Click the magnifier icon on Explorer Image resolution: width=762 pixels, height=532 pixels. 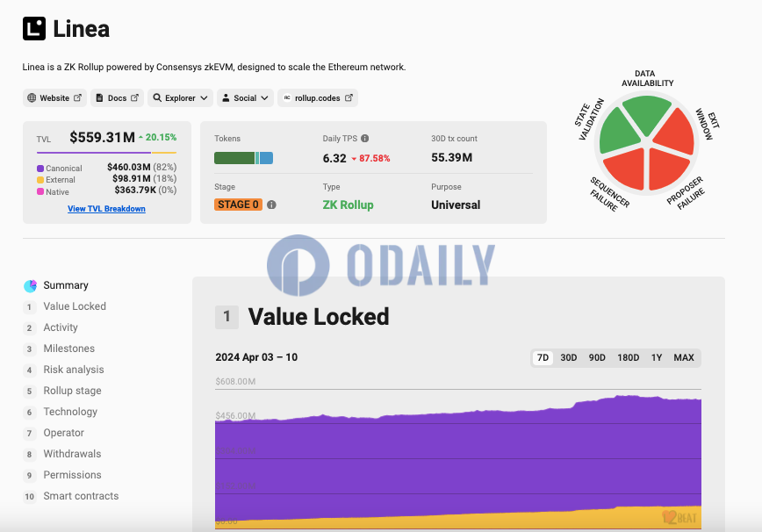click(157, 97)
